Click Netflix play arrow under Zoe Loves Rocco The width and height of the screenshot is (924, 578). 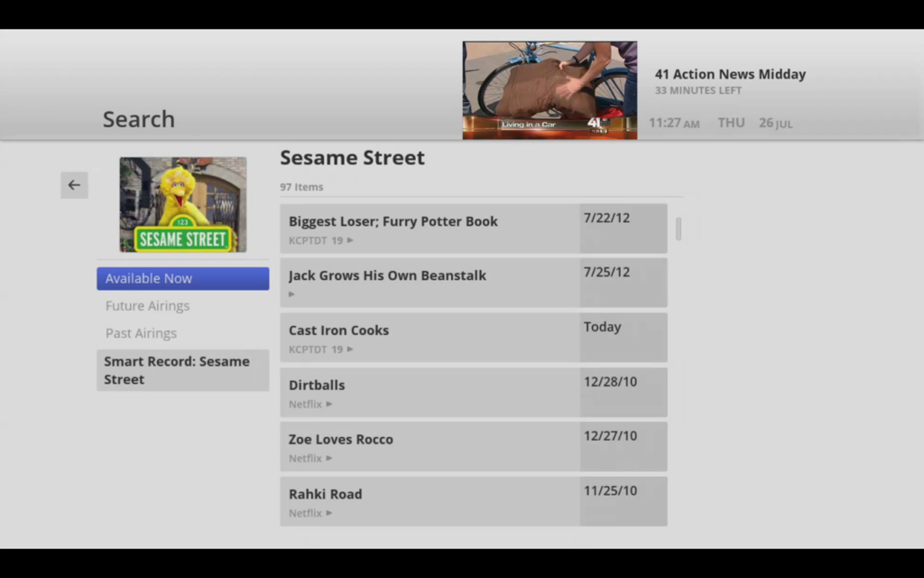point(329,459)
